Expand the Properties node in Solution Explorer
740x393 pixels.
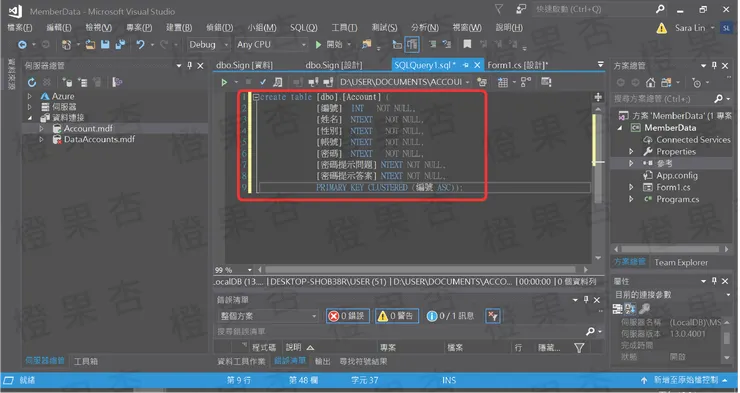631,151
